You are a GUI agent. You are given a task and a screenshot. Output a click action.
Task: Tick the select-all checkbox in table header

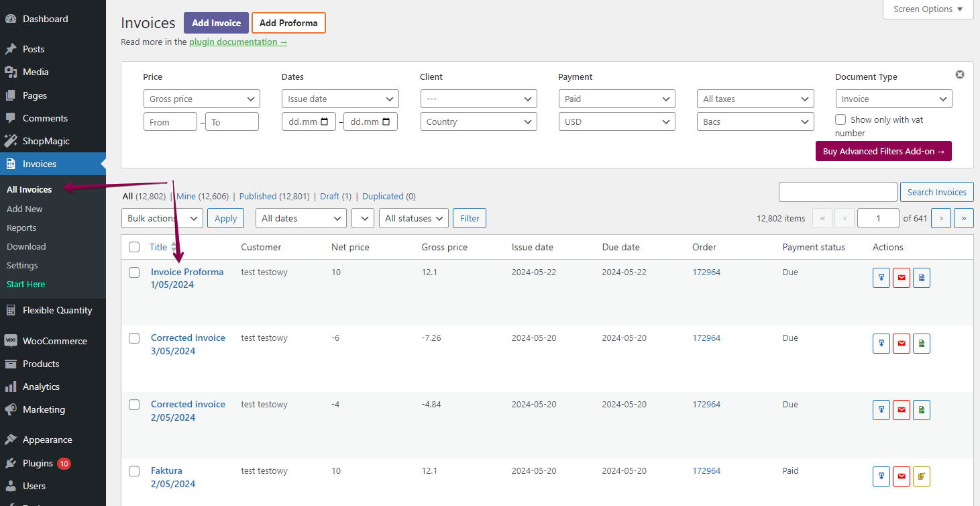click(134, 247)
